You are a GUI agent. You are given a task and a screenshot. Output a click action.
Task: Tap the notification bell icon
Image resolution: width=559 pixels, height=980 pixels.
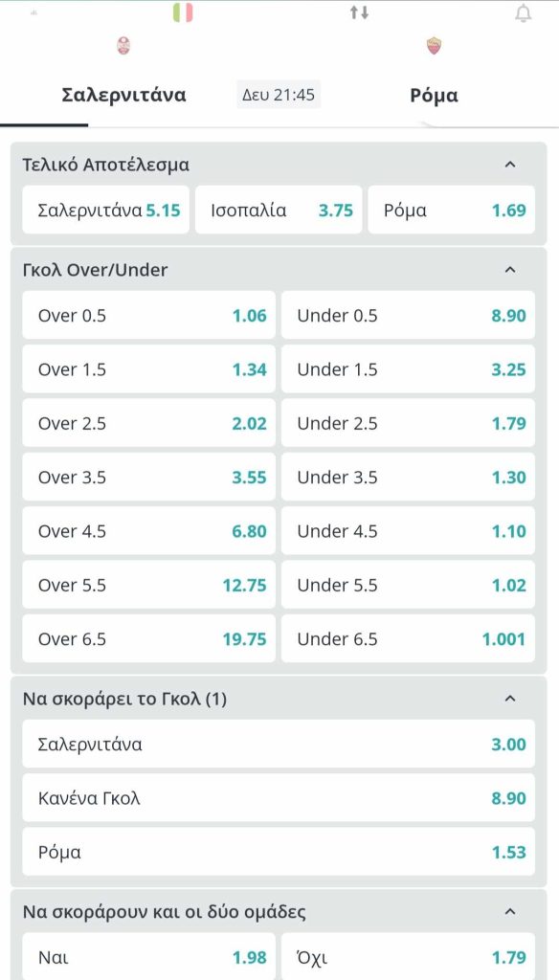[523, 13]
